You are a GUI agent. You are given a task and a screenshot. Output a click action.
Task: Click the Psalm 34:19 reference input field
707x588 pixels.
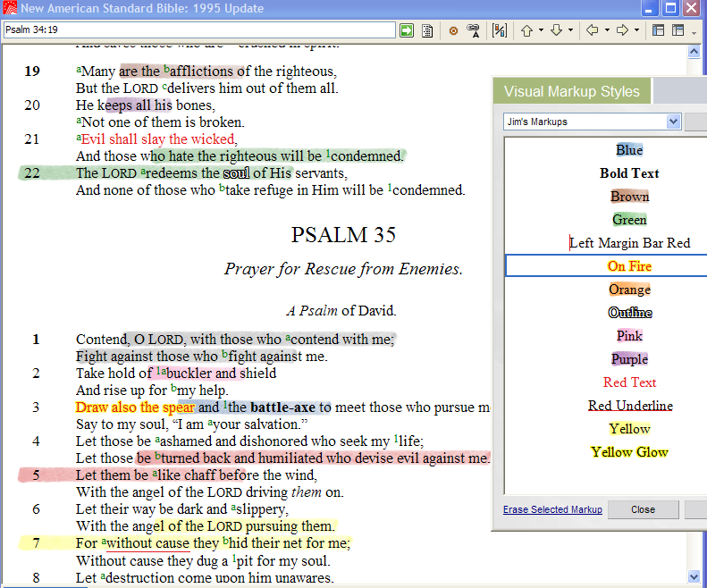pos(199,29)
